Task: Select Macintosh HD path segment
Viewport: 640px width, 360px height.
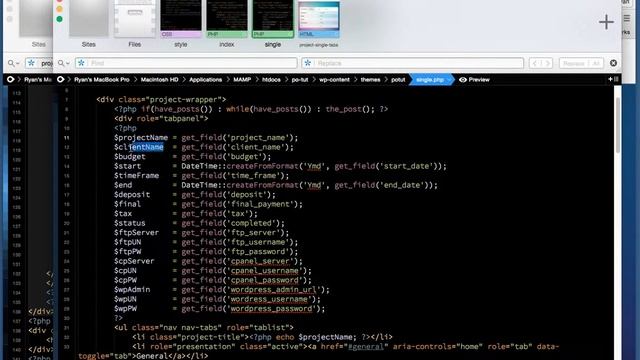Action: click(x=160, y=80)
